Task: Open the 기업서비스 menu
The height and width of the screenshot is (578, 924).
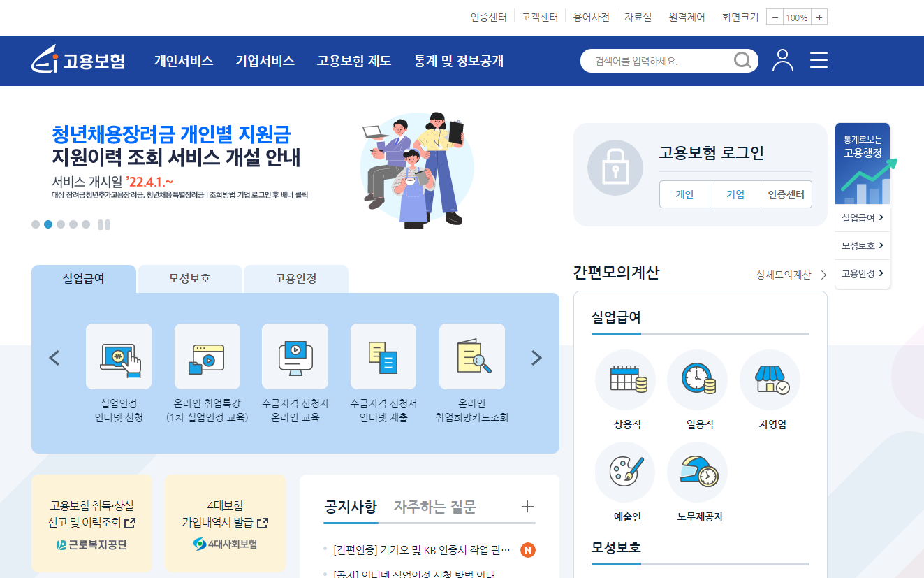Action: point(265,61)
